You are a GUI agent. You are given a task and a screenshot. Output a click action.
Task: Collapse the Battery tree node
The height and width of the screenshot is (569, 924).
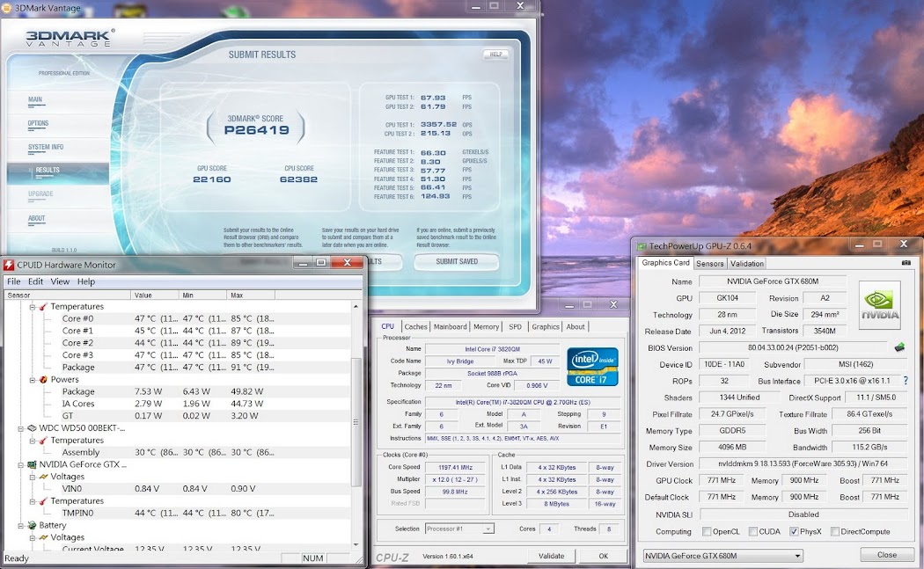pos(21,525)
